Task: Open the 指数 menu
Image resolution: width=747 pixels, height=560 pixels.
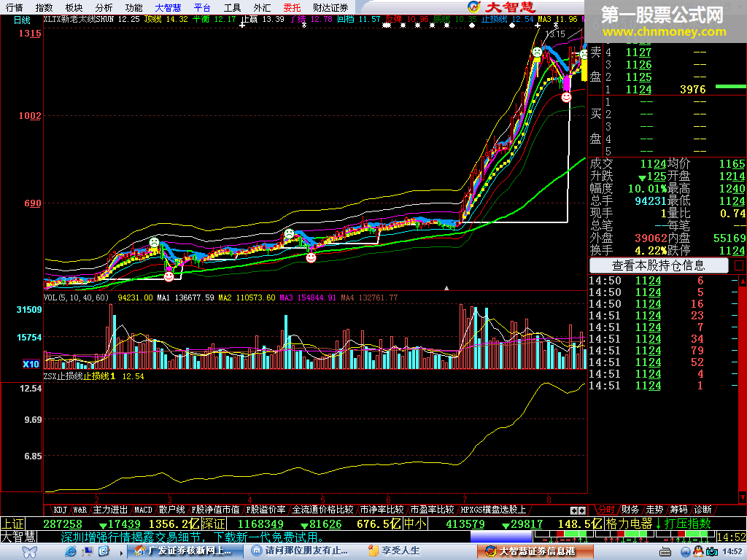Action: [44, 7]
